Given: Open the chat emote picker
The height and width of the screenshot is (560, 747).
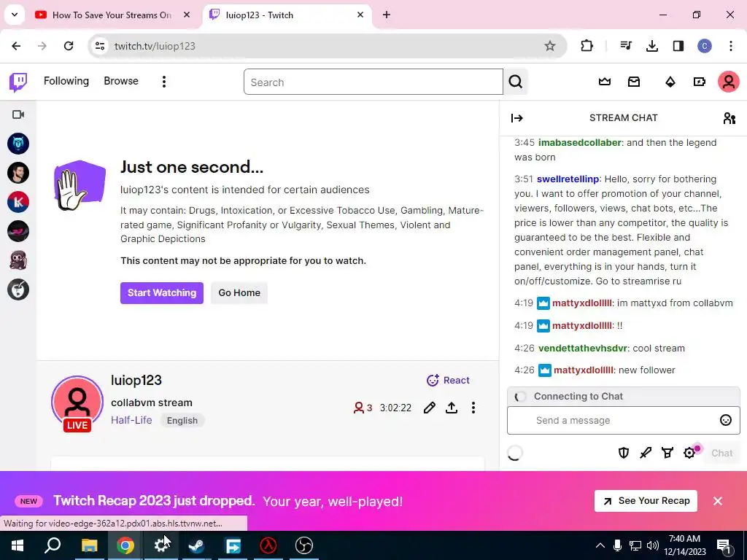Looking at the screenshot, I should (x=726, y=420).
